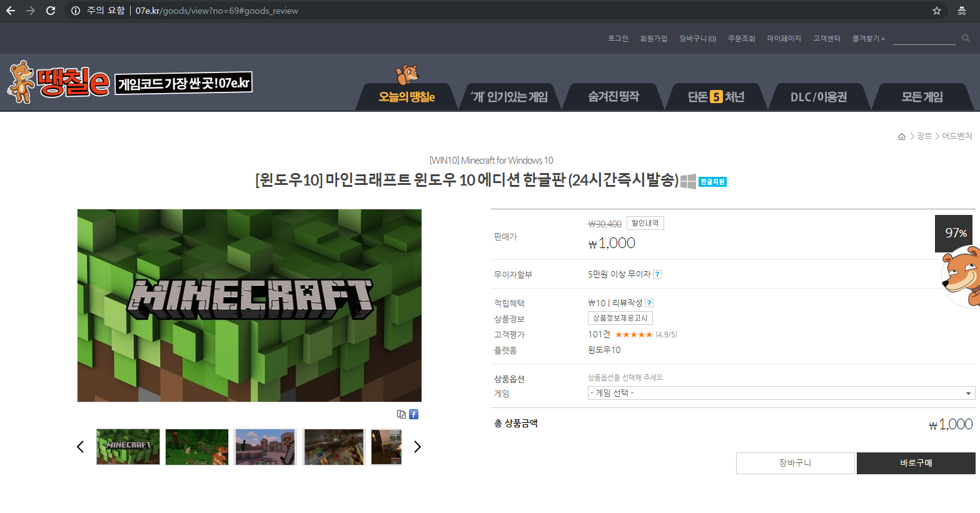
Task: Open help icon next to 리뷰작성
Action: [x=649, y=303]
